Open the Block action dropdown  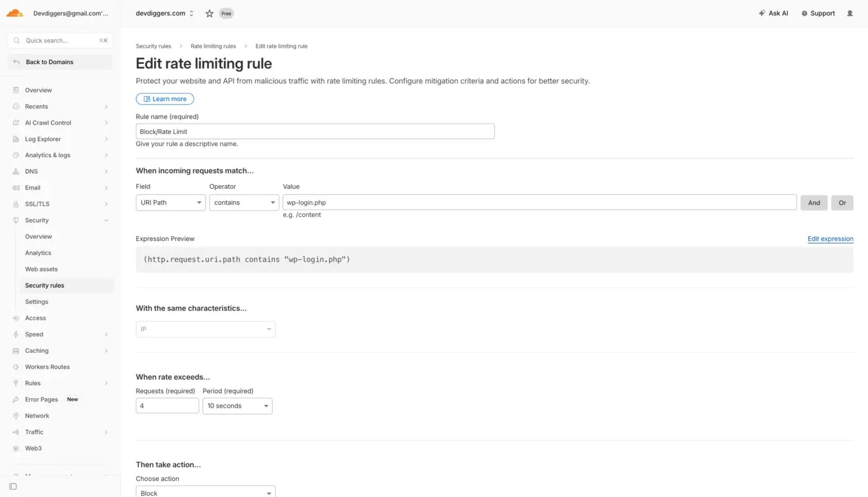pos(206,492)
